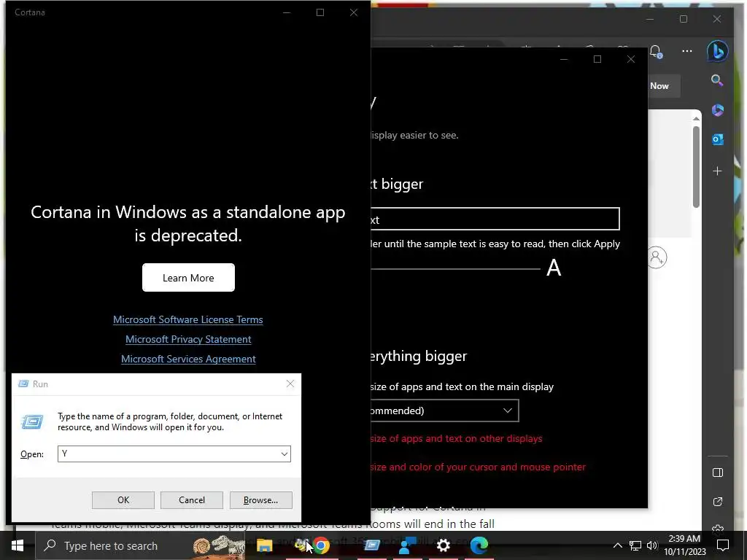Open the notifications bell in Edge
Screen dimensions: 747x560
tap(656, 52)
